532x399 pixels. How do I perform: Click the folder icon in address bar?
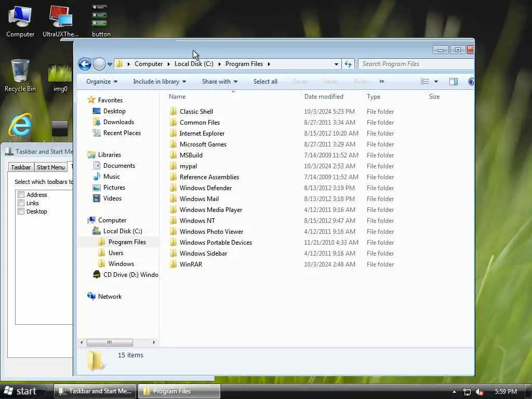[x=119, y=64]
